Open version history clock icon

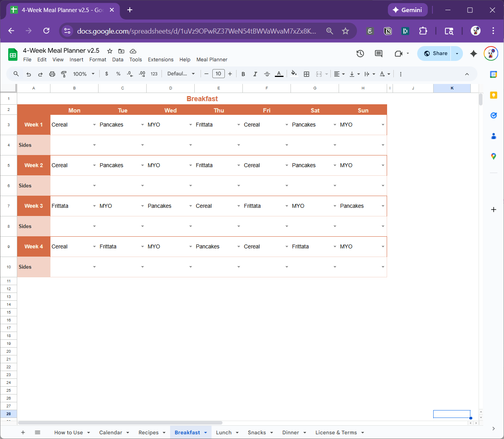click(360, 54)
